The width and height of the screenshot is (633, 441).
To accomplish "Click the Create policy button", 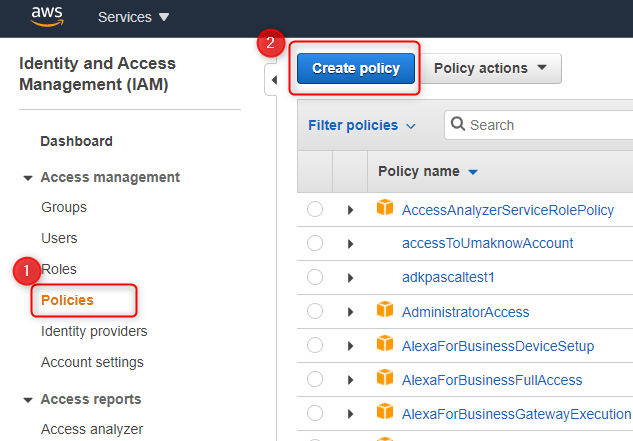I will (x=356, y=68).
